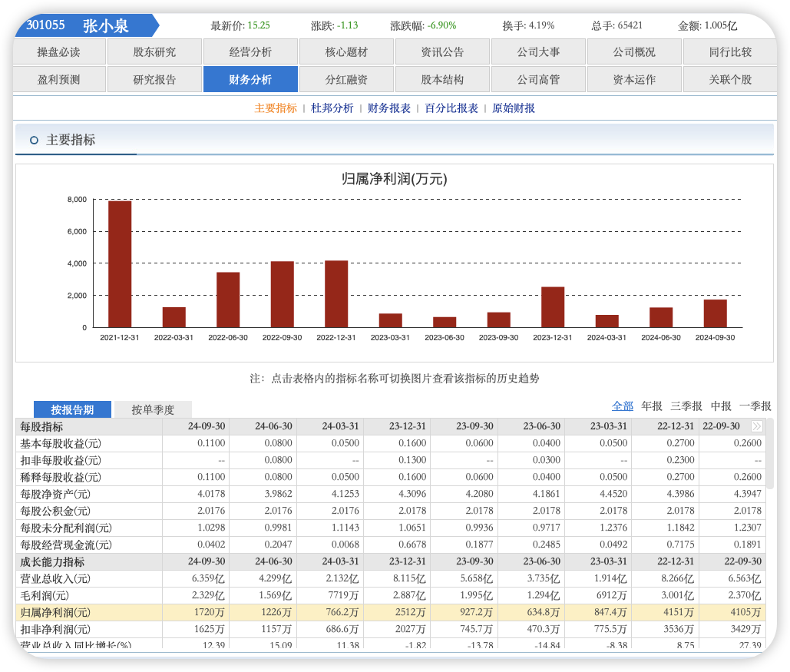This screenshot has height=672, width=790.
Task: Filter reports by 年报
Action: (652, 406)
